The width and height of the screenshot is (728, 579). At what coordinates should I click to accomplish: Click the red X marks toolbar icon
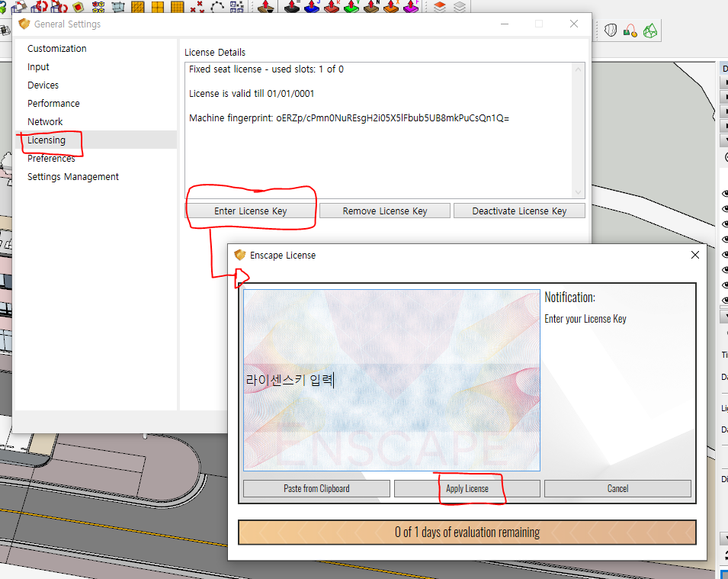coord(197,7)
